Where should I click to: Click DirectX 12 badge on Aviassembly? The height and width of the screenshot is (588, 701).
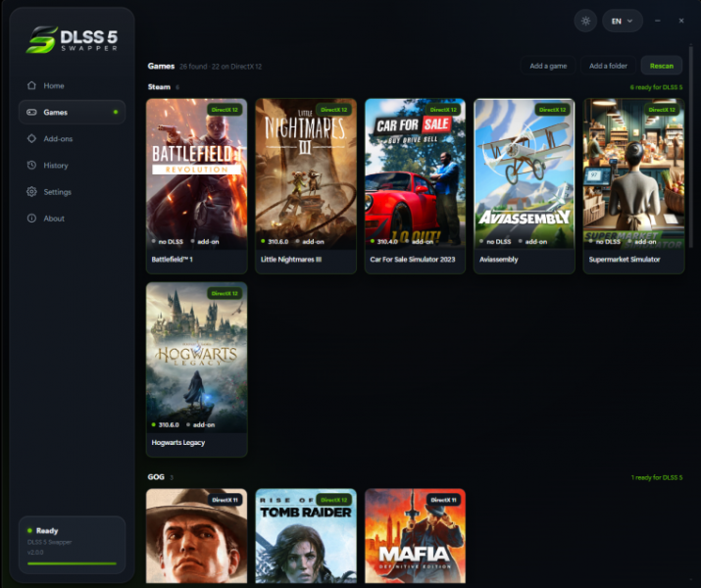pyautogui.click(x=552, y=110)
